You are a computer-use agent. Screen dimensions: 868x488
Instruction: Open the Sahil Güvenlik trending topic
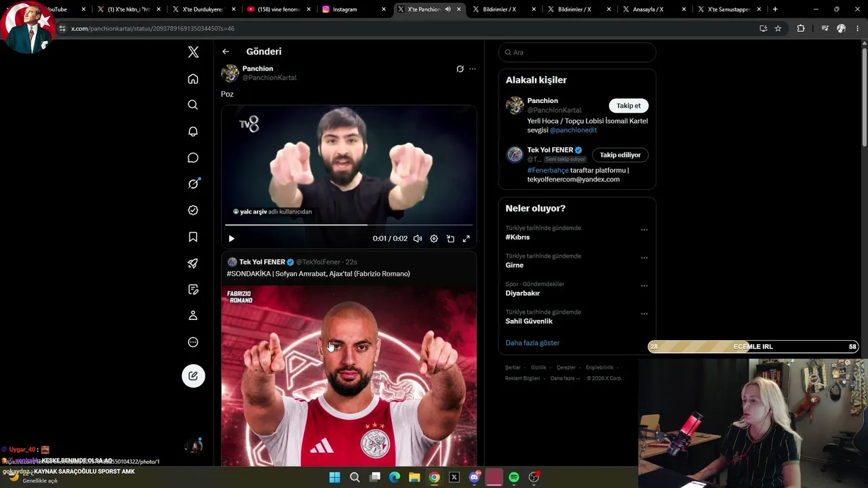pos(529,321)
